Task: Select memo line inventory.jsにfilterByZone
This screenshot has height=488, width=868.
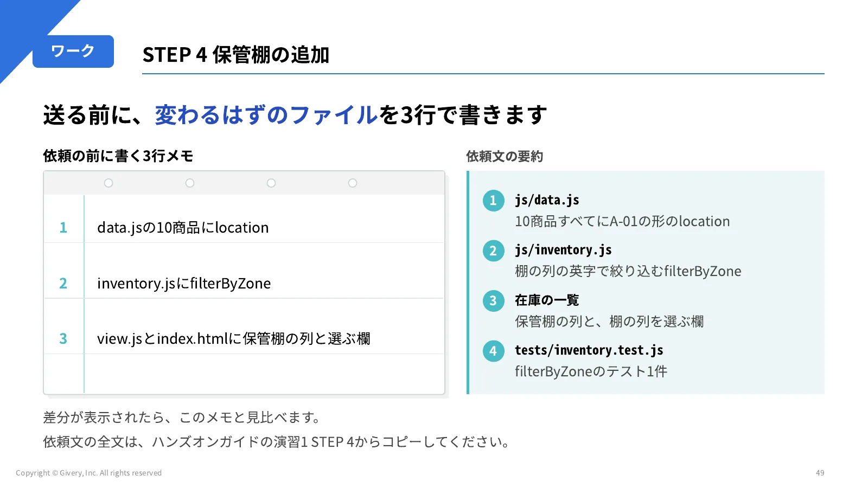Action: [x=184, y=284]
